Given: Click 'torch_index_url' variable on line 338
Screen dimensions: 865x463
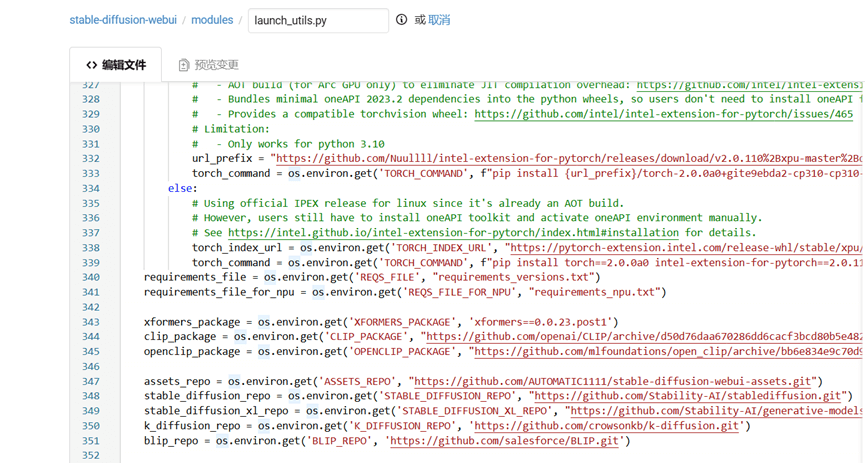Looking at the screenshot, I should (x=237, y=248).
